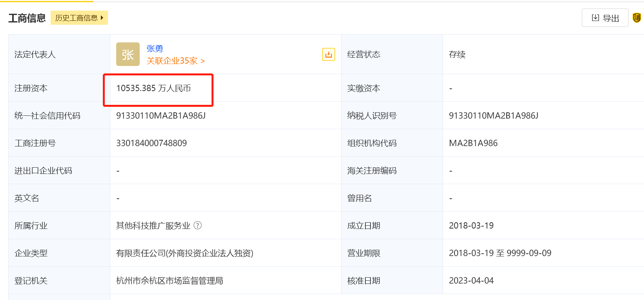644x300 pixels.
Task: Click the 注册资本 label cell
Action: [59, 88]
